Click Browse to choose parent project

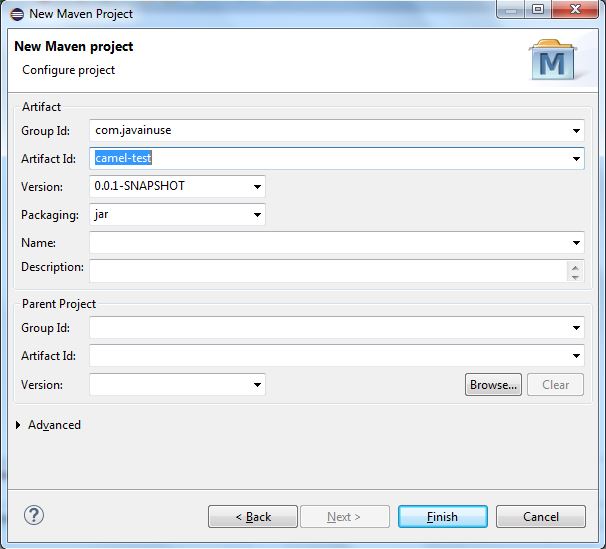tap(493, 385)
